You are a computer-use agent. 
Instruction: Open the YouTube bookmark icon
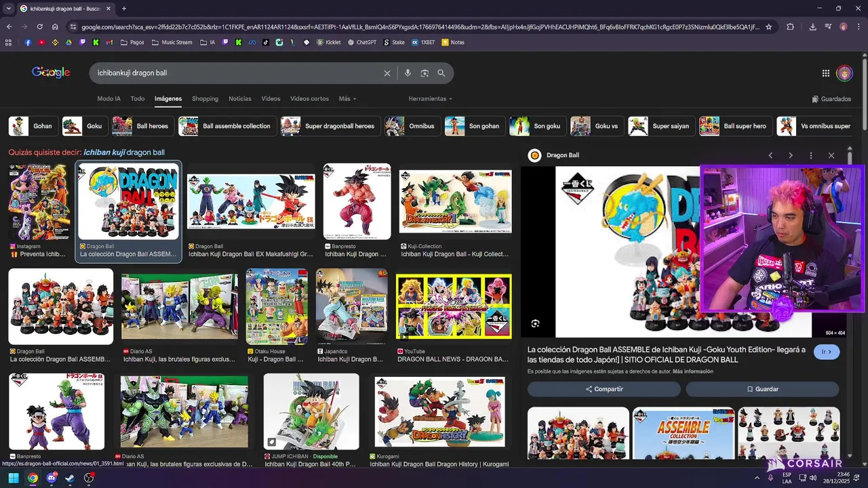pos(41,42)
